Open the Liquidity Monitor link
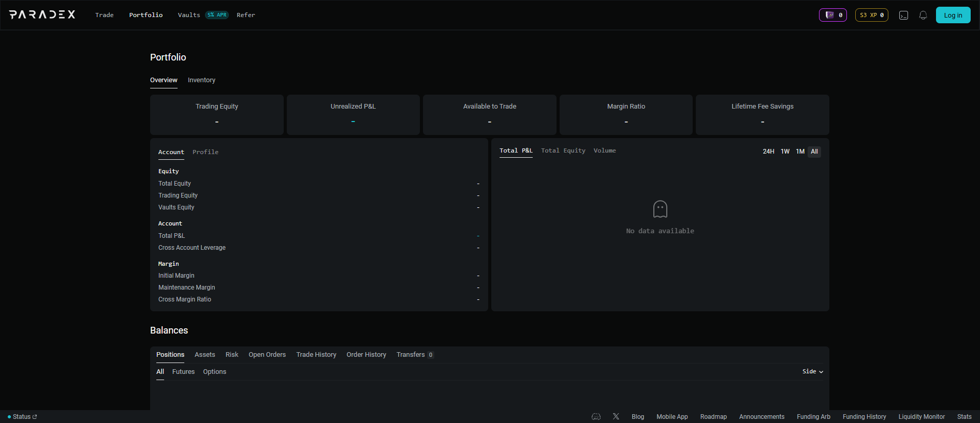The image size is (980, 423). 922,417
